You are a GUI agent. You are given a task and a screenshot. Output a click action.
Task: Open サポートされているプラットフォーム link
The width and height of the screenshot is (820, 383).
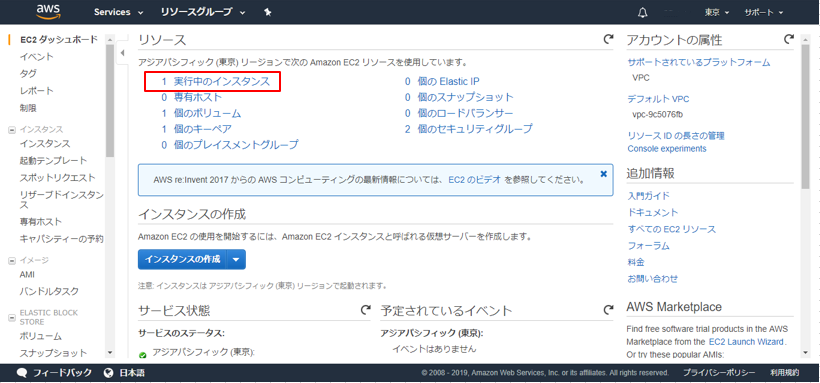699,62
